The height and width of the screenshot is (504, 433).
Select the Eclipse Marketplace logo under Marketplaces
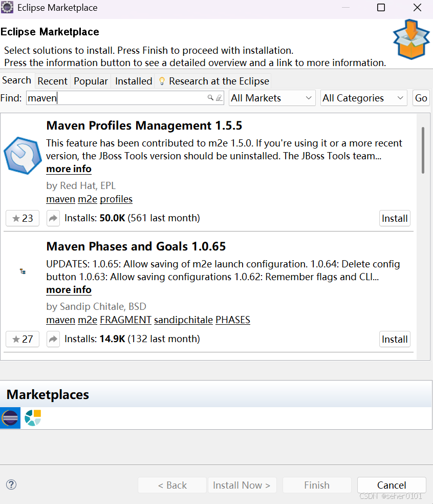(x=10, y=418)
